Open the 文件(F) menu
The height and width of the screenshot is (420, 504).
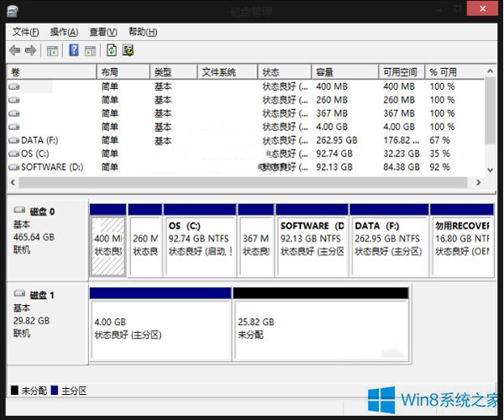tap(27, 32)
